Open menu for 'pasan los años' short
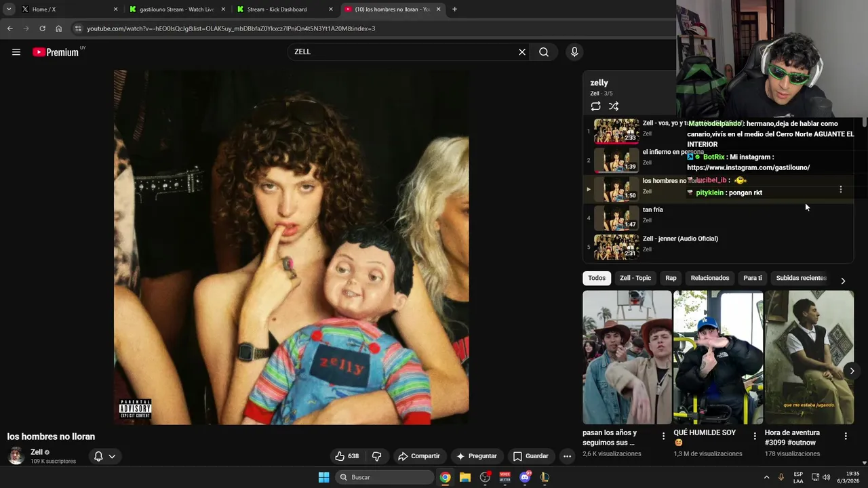This screenshot has height=488, width=868. [664, 436]
